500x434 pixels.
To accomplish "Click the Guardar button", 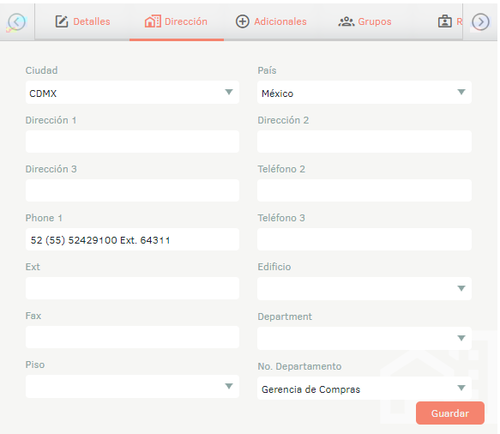I will [450, 413].
